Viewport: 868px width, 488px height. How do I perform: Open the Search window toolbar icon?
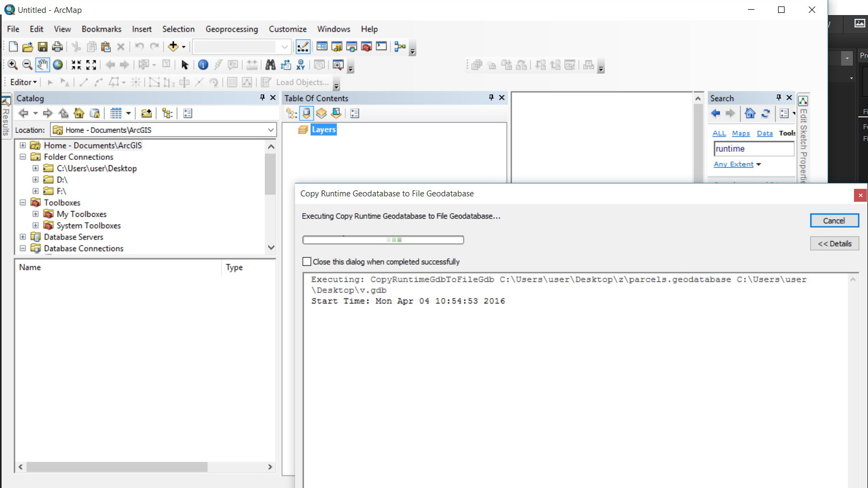[x=352, y=47]
